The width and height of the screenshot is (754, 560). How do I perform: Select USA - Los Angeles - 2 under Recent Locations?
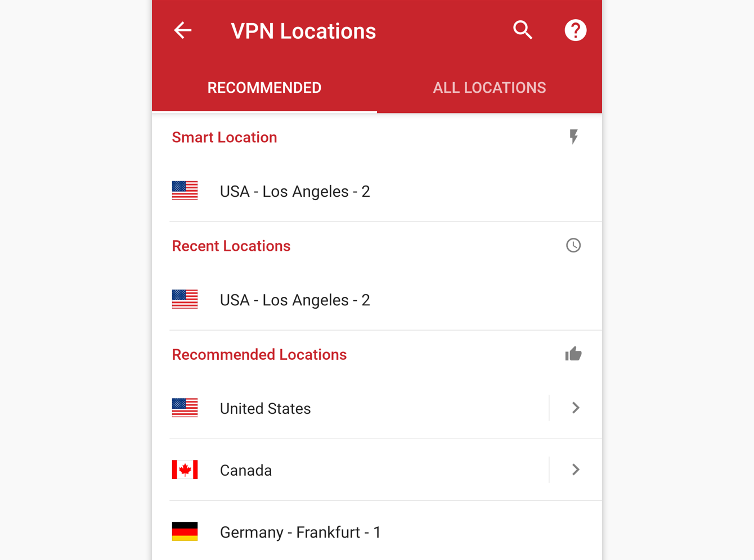377,300
